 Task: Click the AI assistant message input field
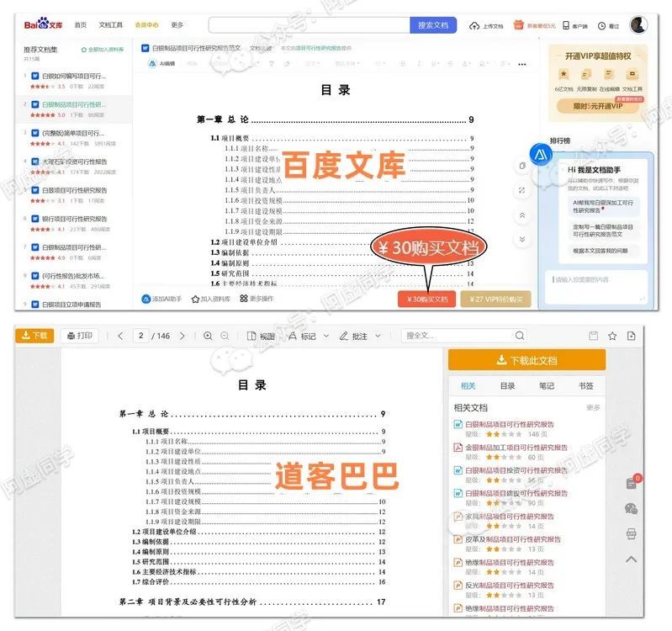click(596, 286)
